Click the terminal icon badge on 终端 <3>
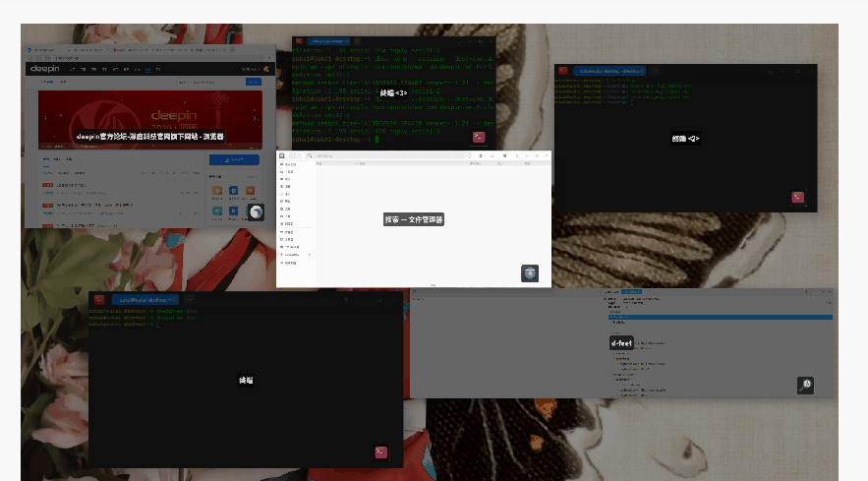This screenshot has width=868, height=481. point(479,137)
